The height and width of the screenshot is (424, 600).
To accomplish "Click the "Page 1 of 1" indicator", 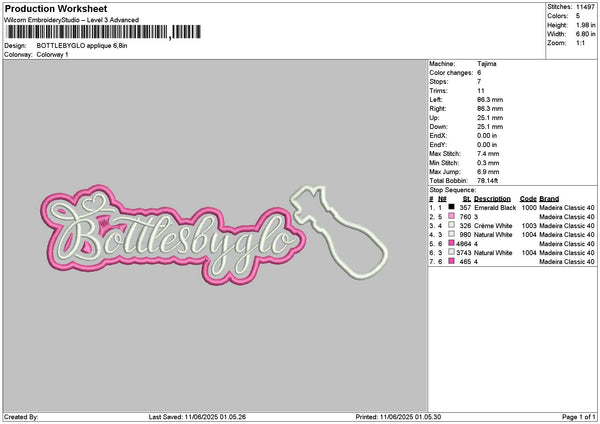I will [579, 417].
